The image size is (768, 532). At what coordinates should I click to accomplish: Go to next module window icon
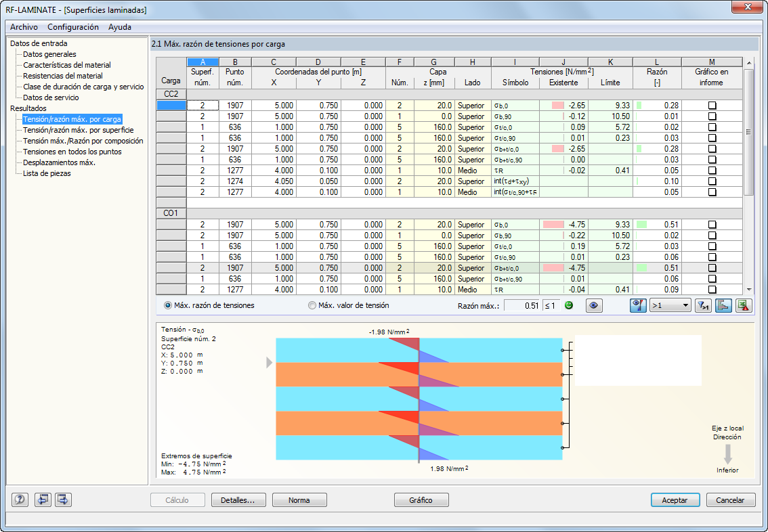[63, 500]
